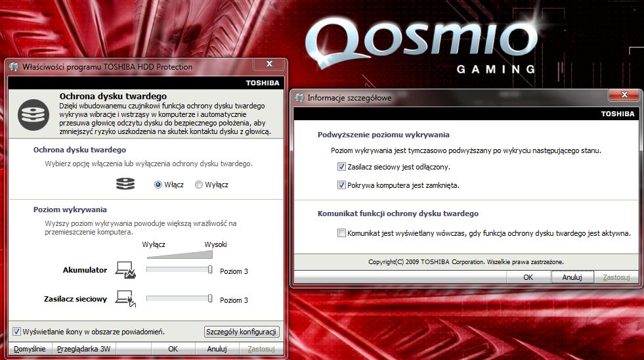Image resolution: width=644 pixels, height=360 pixels.
Task: Click 'Podwyższenie poziomu wykrywania' heading
Action: tap(383, 135)
